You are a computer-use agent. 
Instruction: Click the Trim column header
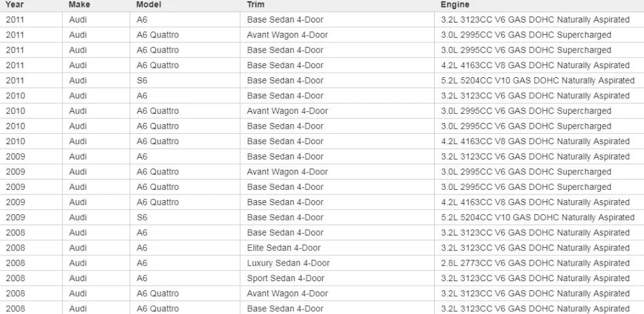coord(256,5)
